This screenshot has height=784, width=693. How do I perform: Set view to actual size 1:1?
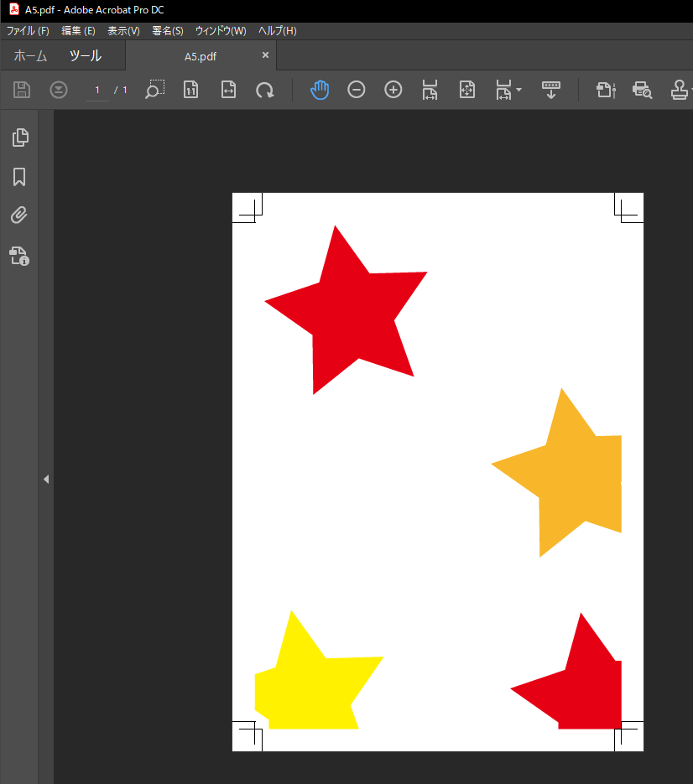coord(191,90)
